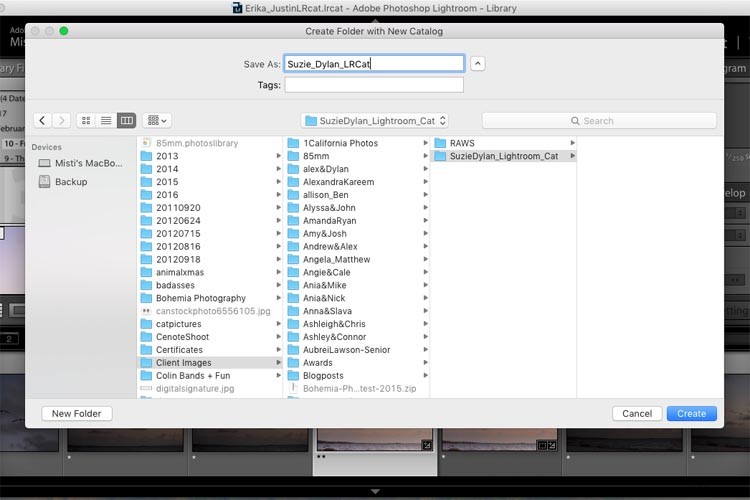Select the Backup drive in sidebar
Viewport: 750px width, 500px height.
pos(70,182)
